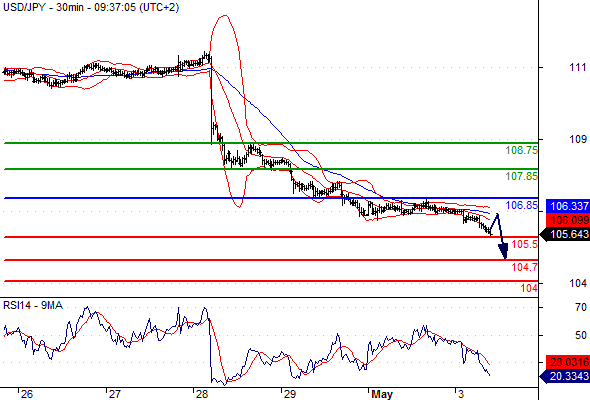Select the 28 date marker on time axis

pyautogui.click(x=202, y=394)
